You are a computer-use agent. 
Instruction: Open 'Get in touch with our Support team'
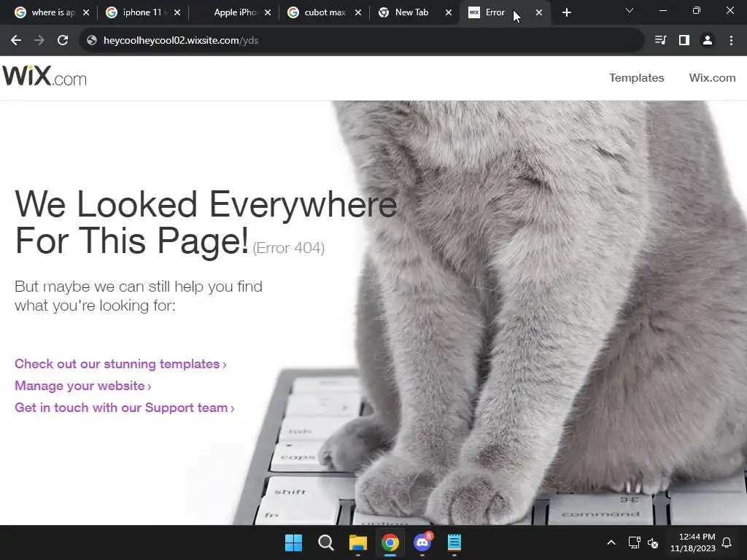tap(124, 408)
